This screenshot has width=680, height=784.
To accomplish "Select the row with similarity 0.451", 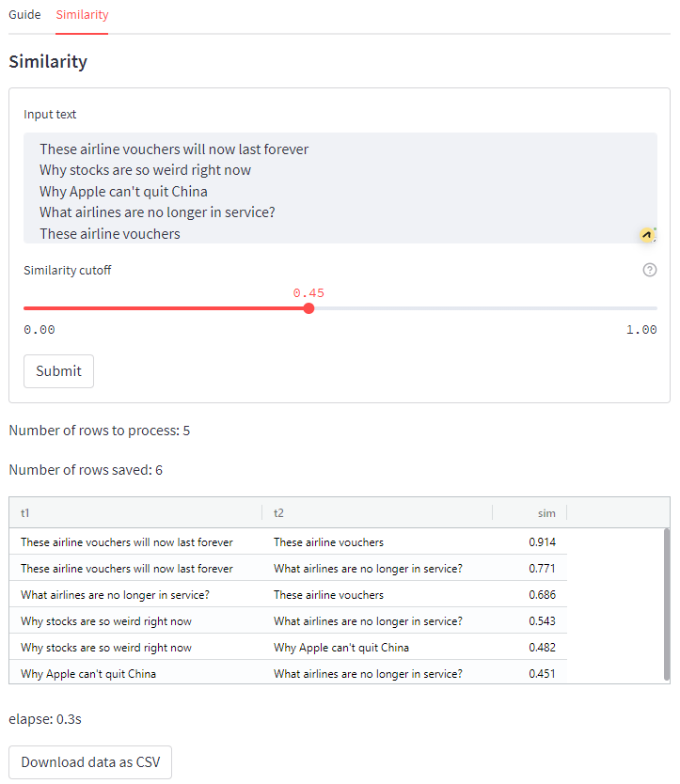I will pyautogui.click(x=282, y=674).
